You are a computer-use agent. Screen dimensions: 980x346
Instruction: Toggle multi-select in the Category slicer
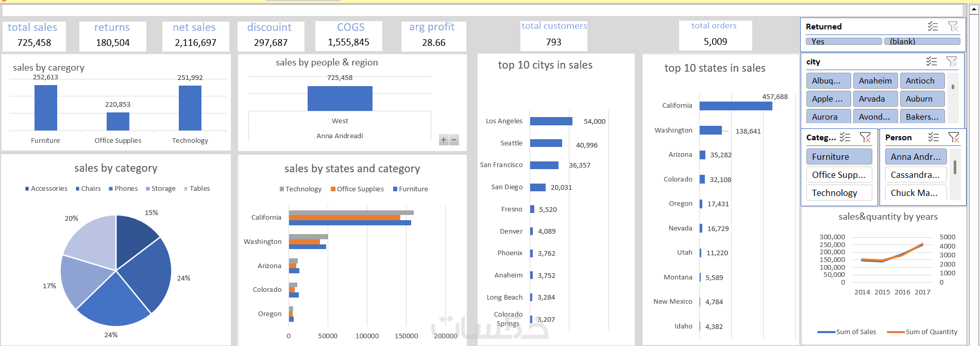point(845,137)
